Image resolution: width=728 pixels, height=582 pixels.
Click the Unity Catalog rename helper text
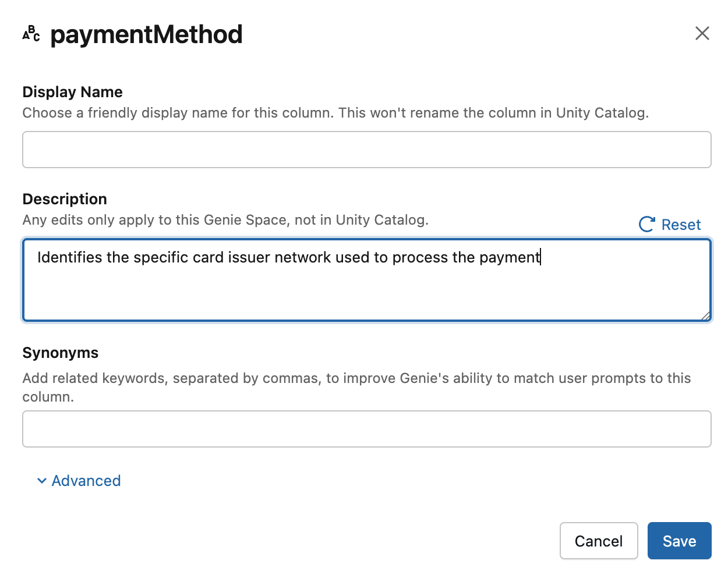335,113
